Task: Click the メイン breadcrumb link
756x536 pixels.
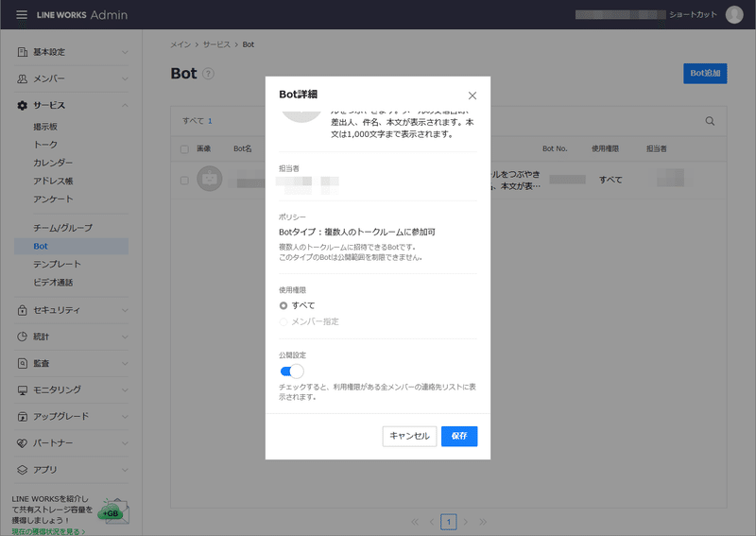Action: tap(180, 44)
